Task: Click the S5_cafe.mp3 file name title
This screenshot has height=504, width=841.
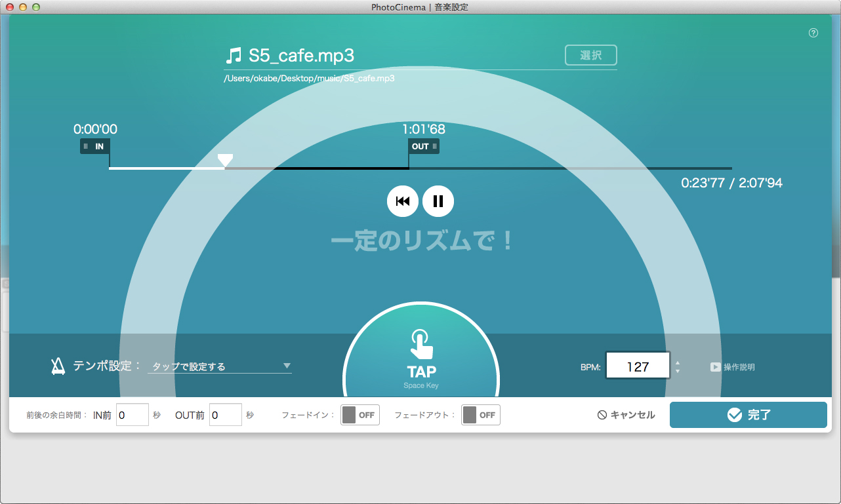Action: [x=302, y=56]
